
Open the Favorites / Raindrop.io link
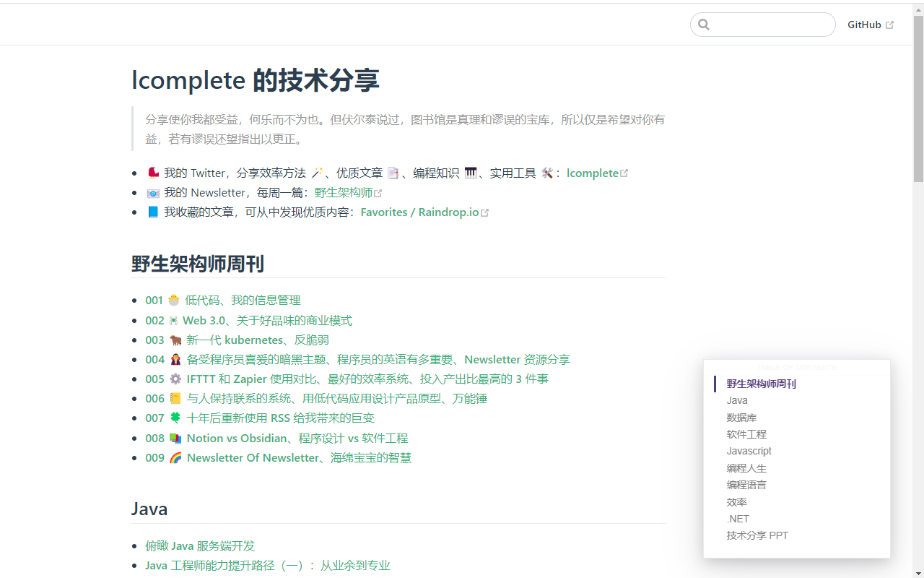[419, 212]
